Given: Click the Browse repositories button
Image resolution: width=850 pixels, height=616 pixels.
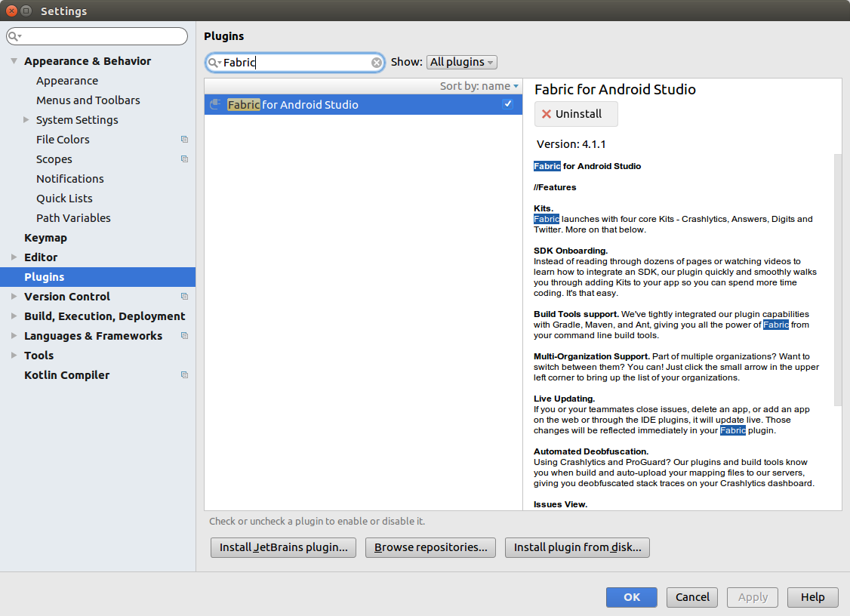Looking at the screenshot, I should [x=430, y=547].
